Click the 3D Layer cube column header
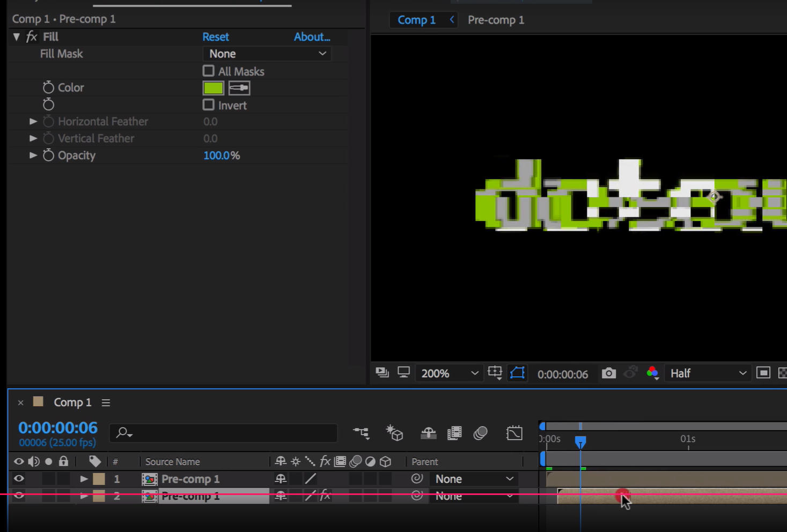This screenshot has height=532, width=787. (x=385, y=461)
